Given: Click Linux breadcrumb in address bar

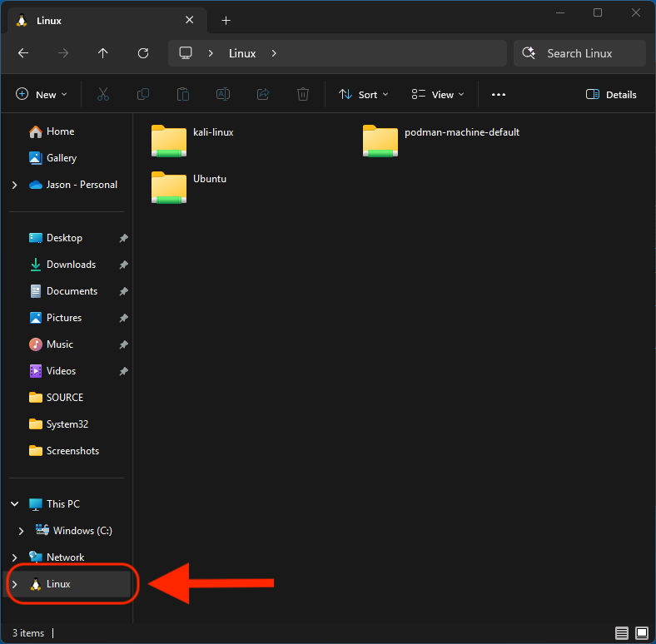Looking at the screenshot, I should tap(242, 53).
